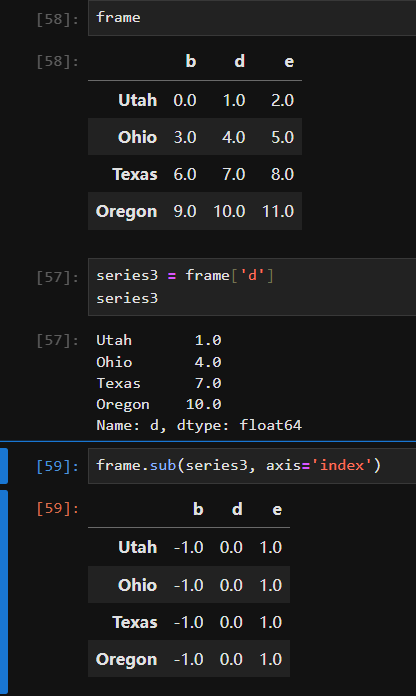Screen dimensions: 416x696
Task: Select column header 'd' in first table
Action: click(x=239, y=61)
